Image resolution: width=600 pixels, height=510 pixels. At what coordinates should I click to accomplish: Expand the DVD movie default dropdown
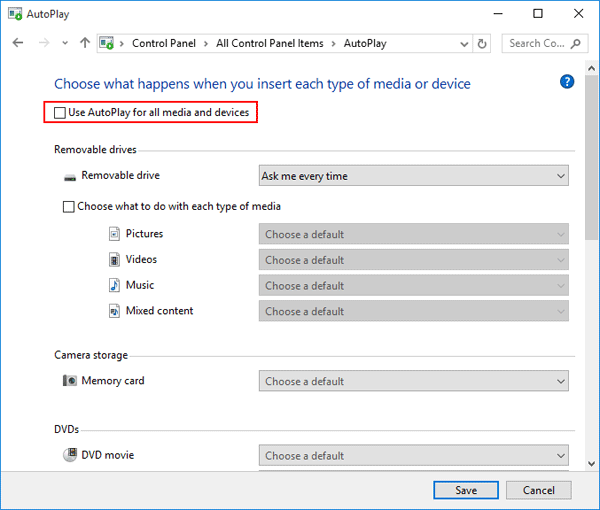click(413, 455)
